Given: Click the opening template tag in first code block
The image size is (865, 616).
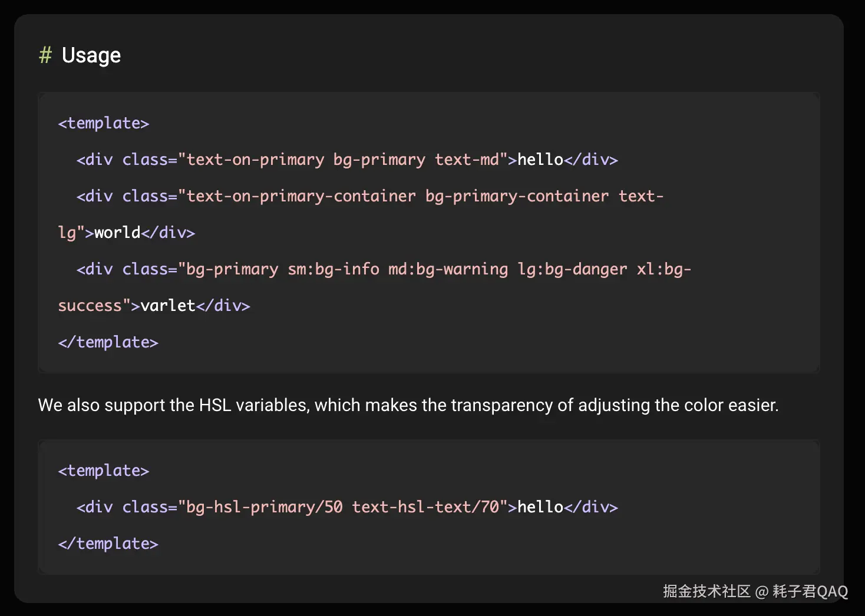Looking at the screenshot, I should point(104,123).
